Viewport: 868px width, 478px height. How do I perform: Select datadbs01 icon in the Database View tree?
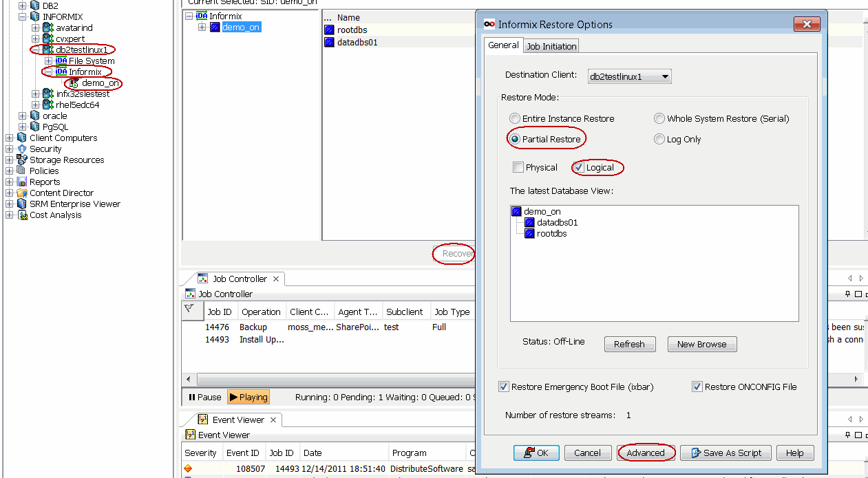529,223
